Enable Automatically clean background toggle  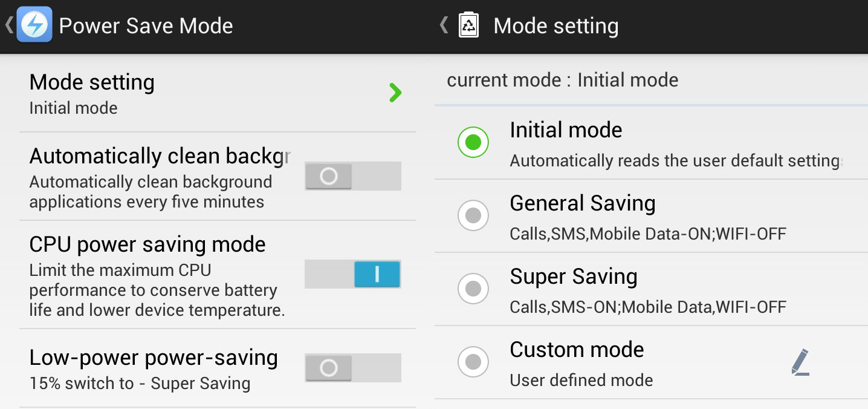[x=352, y=176]
